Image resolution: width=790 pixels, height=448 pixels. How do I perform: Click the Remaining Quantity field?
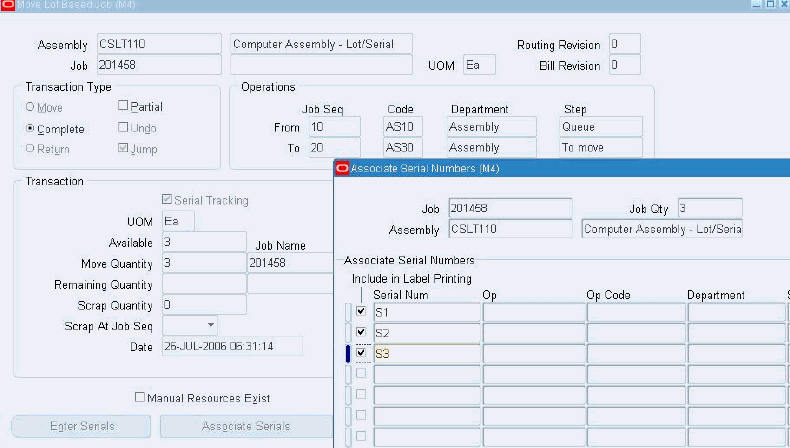coord(204,284)
